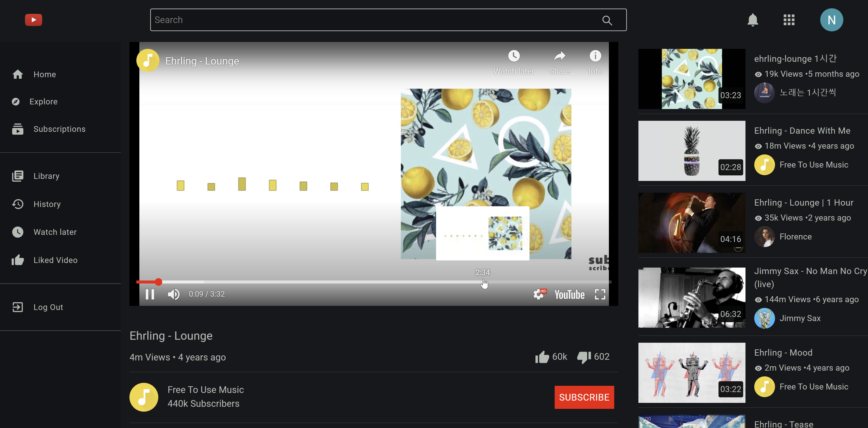Click the SUBSCRIBE button
Viewport: 868px width, 428px height.
coord(584,397)
